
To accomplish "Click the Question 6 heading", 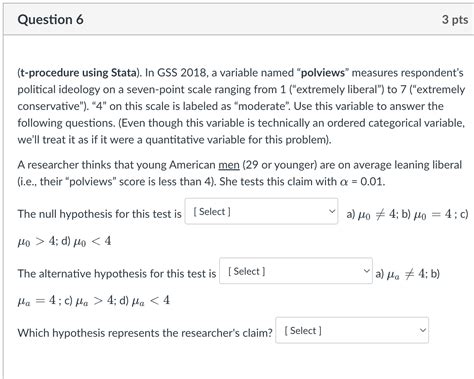I will tap(50, 20).
